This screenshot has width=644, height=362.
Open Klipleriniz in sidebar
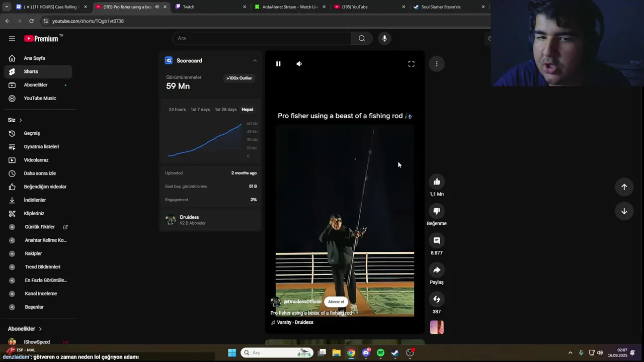coord(38,213)
